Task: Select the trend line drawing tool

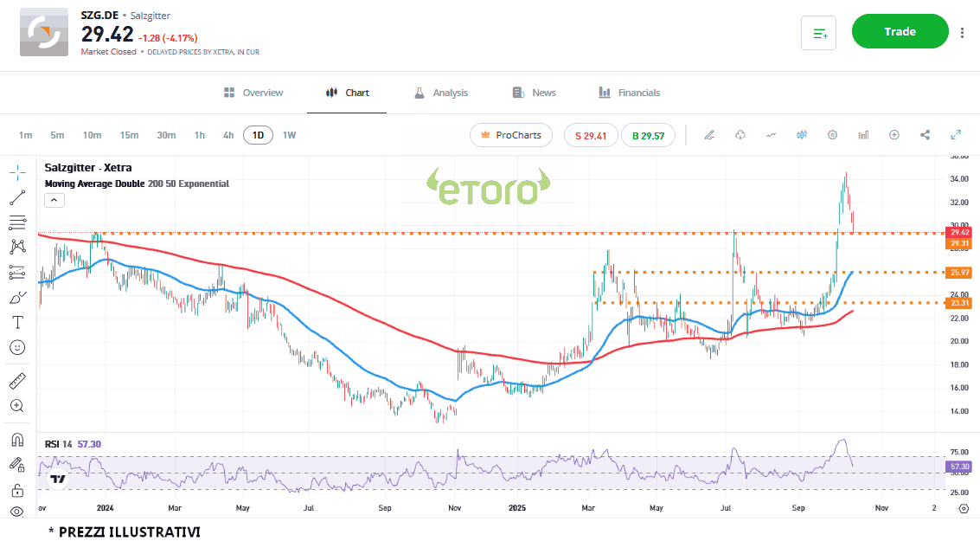Action: pyautogui.click(x=17, y=197)
